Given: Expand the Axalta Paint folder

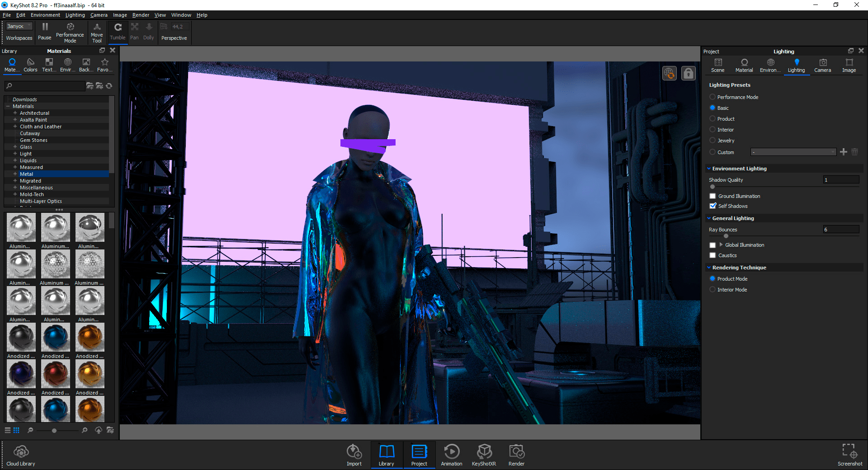Looking at the screenshot, I should [x=15, y=120].
